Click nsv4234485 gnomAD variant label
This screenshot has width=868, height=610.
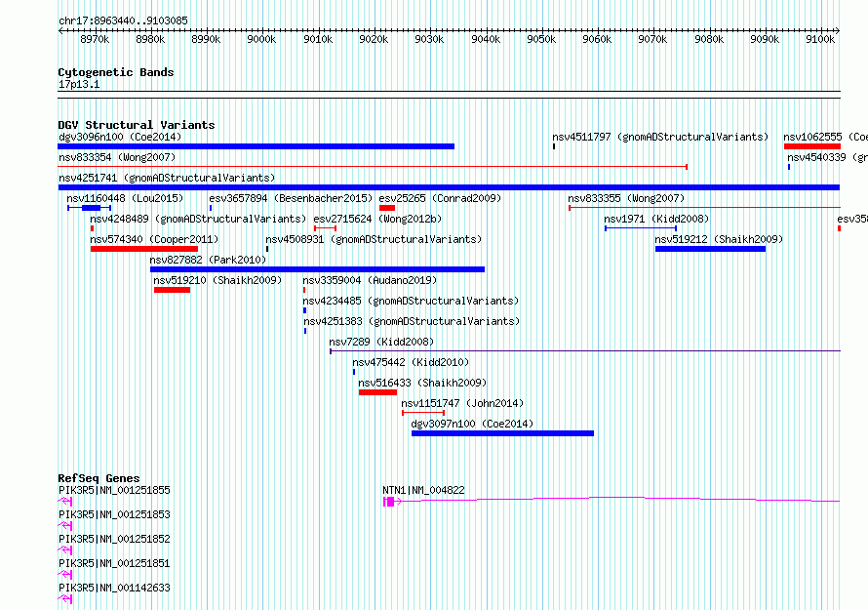(x=411, y=301)
